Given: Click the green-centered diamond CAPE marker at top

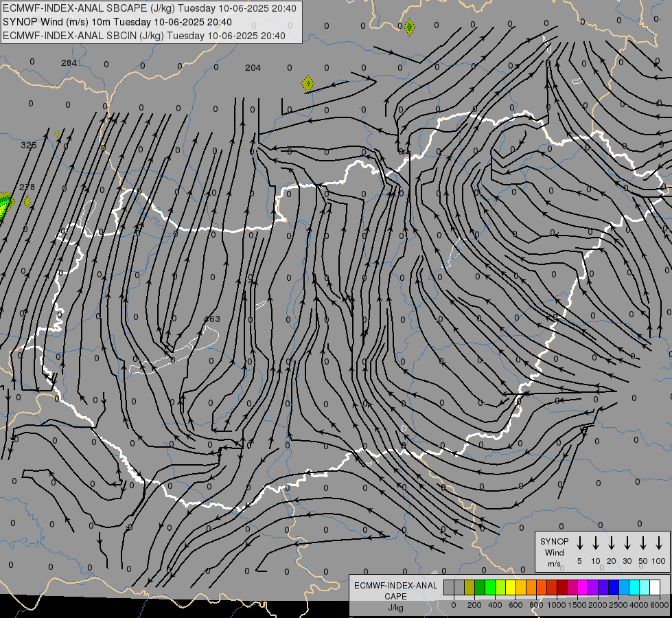Looking at the screenshot, I should pos(409,27).
